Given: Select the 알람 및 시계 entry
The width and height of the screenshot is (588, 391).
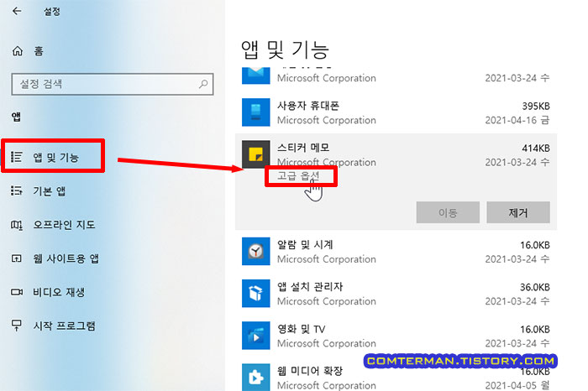Looking at the screenshot, I should tap(396, 252).
